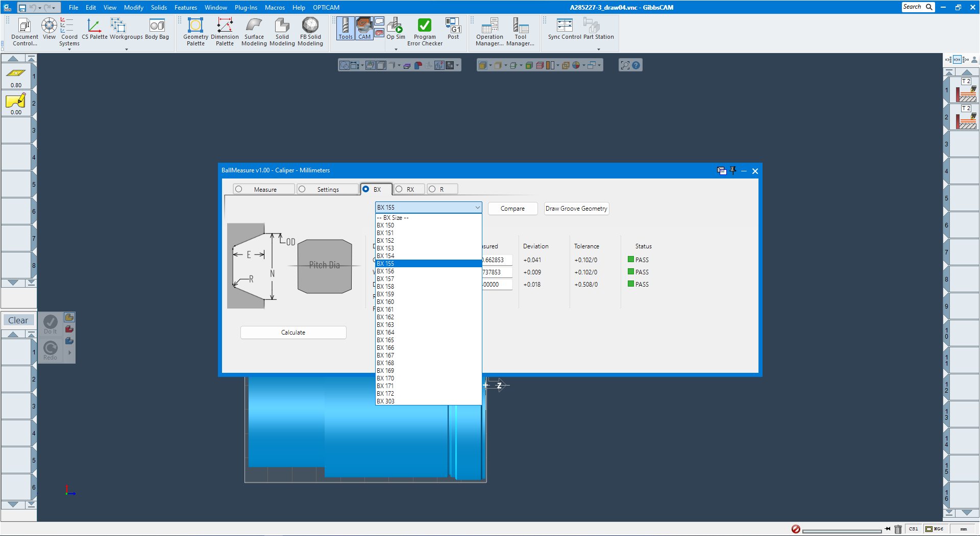Open the Solids menu
The image size is (980, 536).
pos(159,7)
